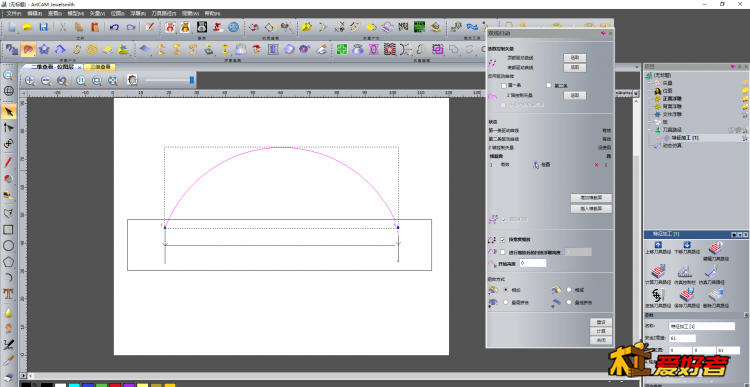Screen dimensions: 750x387
Task: Click the zoom out magnifier icon
Action: (46, 80)
